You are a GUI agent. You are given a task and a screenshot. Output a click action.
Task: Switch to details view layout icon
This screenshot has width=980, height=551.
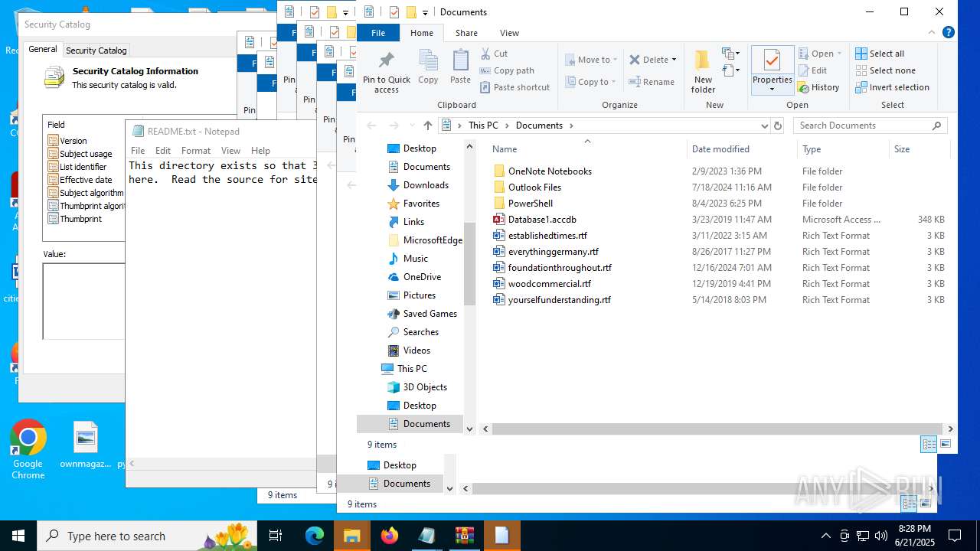click(x=929, y=444)
